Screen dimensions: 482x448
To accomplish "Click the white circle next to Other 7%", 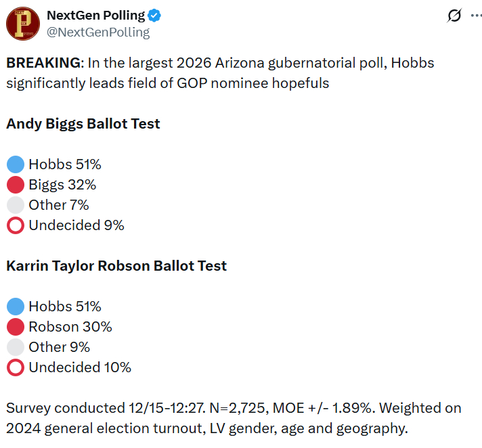I will click(16, 205).
